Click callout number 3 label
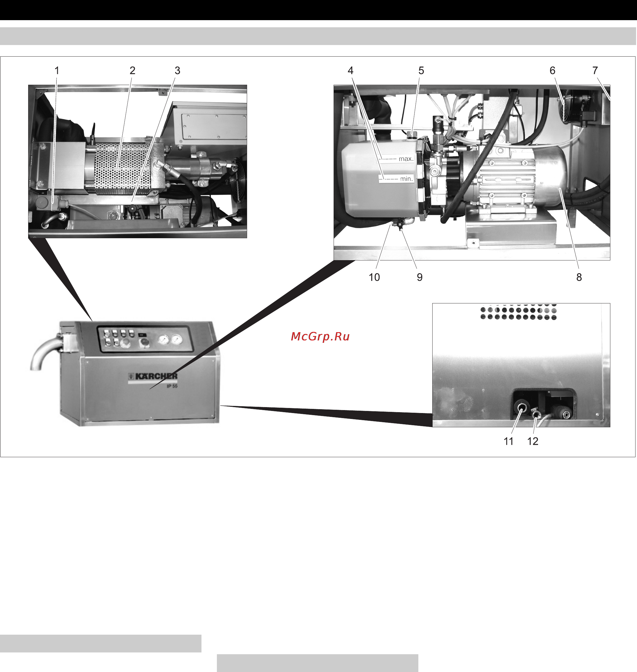Viewport: 637px width, 672px height. point(177,70)
